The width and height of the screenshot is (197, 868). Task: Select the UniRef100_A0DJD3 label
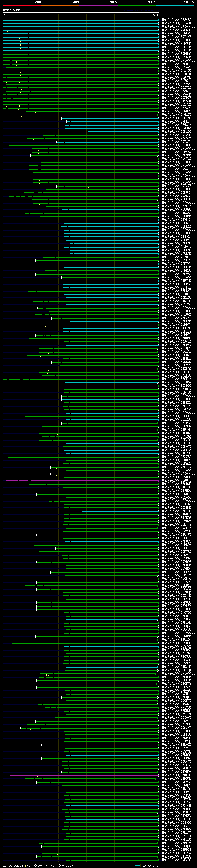(177, 860)
